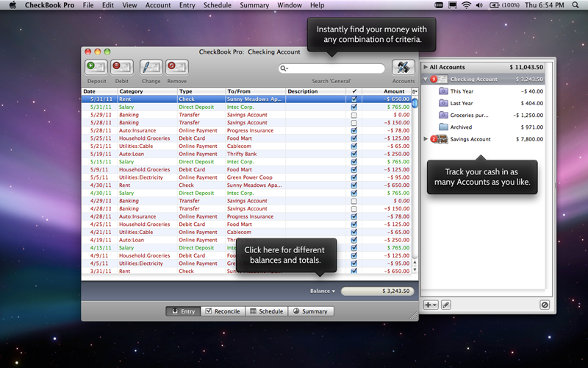The width and height of the screenshot is (588, 368).
Task: Click the Debit toolbar icon
Action: click(x=122, y=68)
